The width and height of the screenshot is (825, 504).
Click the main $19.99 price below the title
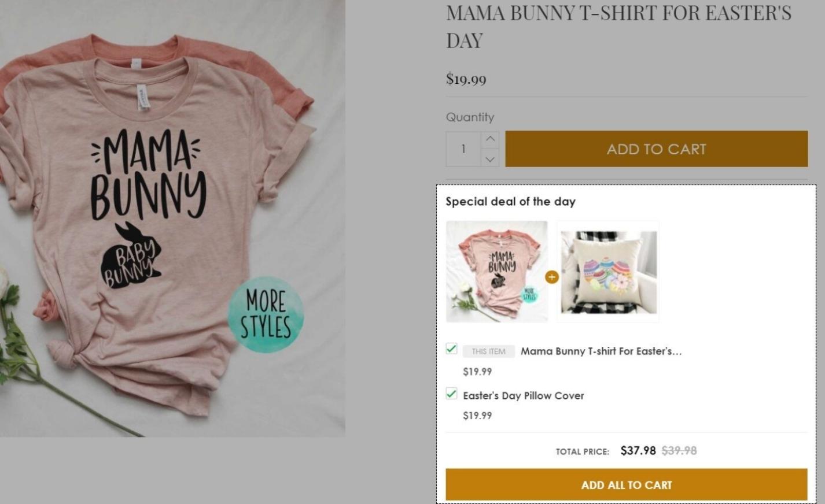coord(466,79)
